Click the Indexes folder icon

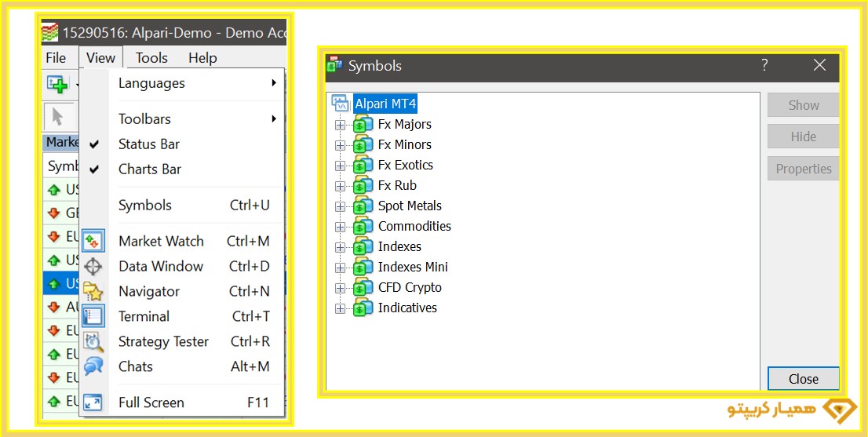coord(363,247)
